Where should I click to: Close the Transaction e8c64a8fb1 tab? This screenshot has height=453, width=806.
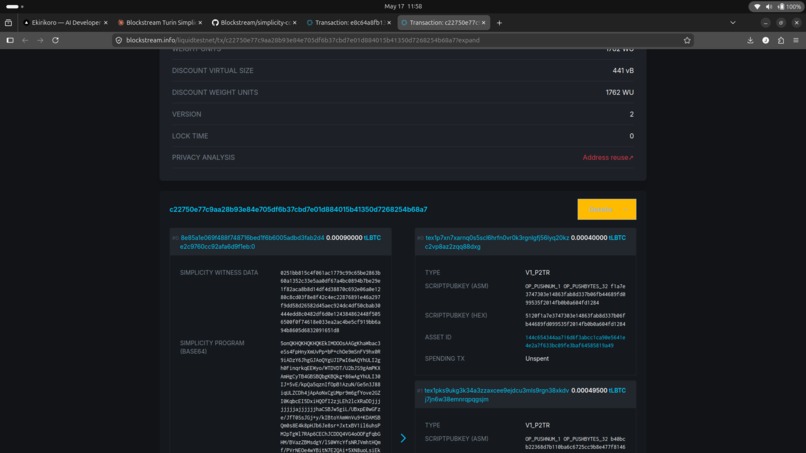click(389, 23)
